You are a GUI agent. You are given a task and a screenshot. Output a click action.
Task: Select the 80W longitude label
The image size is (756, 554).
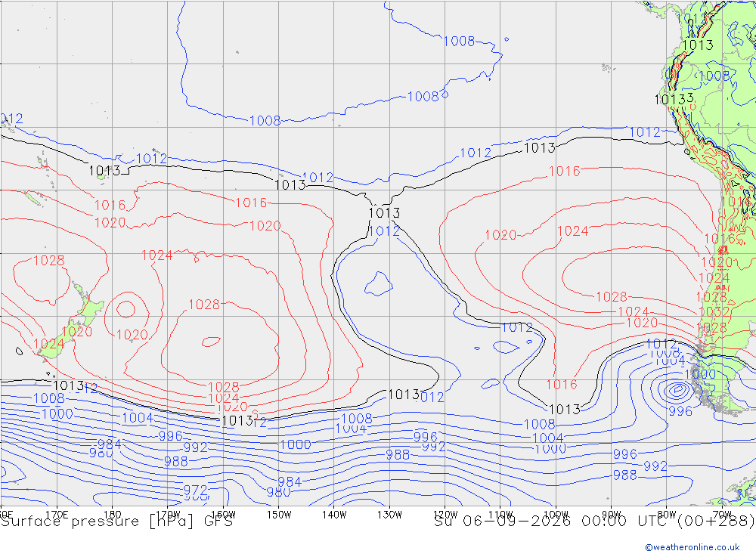(667, 515)
